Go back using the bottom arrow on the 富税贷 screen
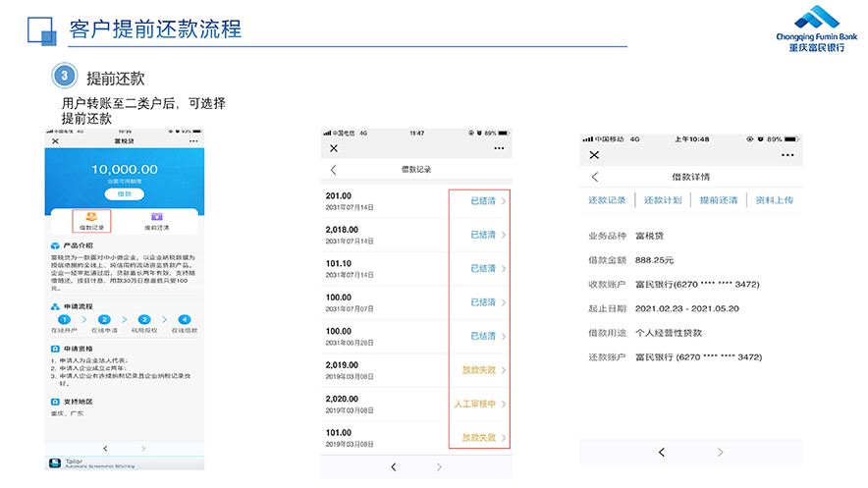 pos(105,448)
